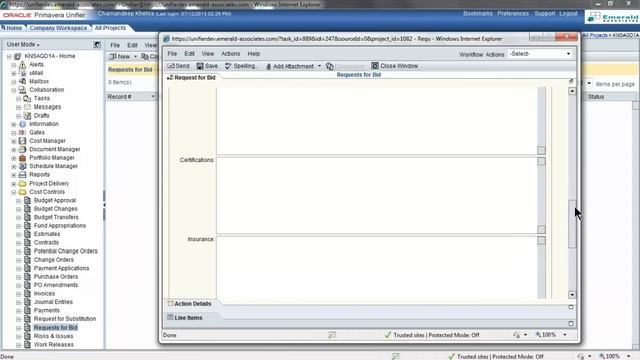Click the Budget Approval document icon
This screenshot has height=360, width=640.
27,200
